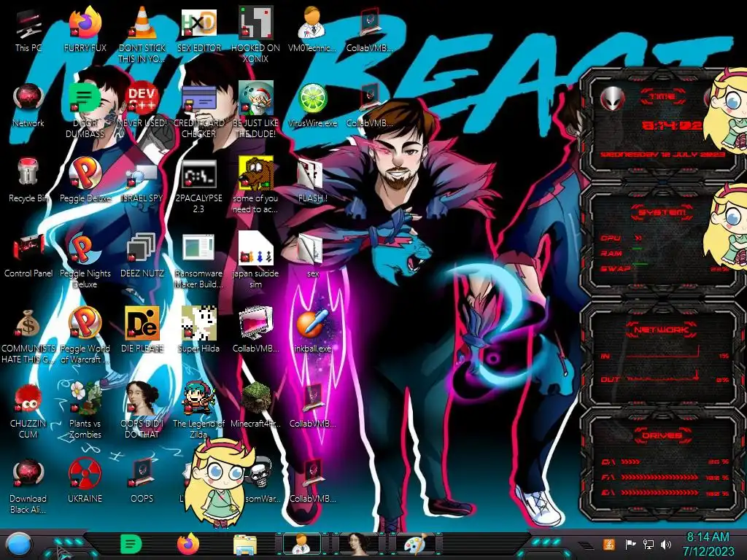This screenshot has height=560, width=747.
Task: Open the FLASH ! desktop shortcut
Action: pos(312,181)
